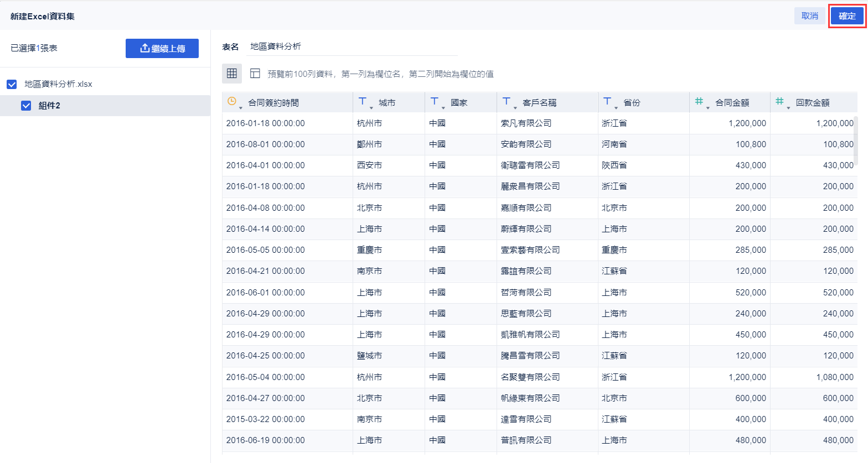The height and width of the screenshot is (463, 868).
Task: Click the 2016-04-08 00:00:00 date cell
Action: 287,208
